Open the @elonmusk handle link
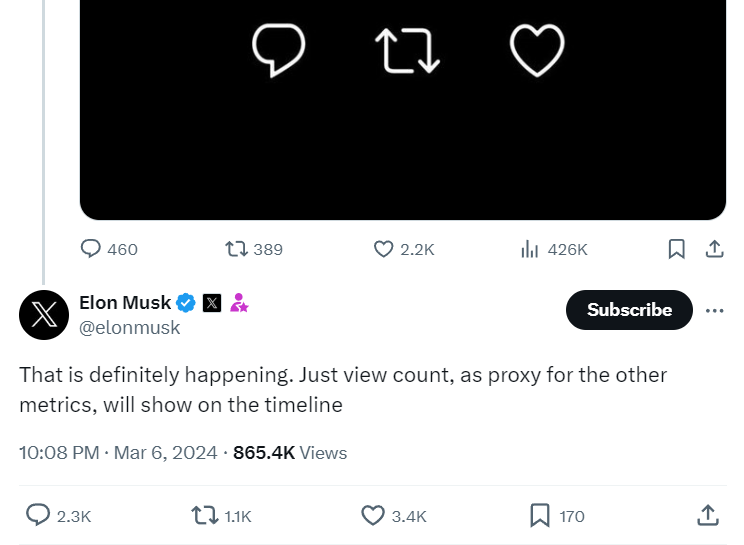 [x=130, y=328]
